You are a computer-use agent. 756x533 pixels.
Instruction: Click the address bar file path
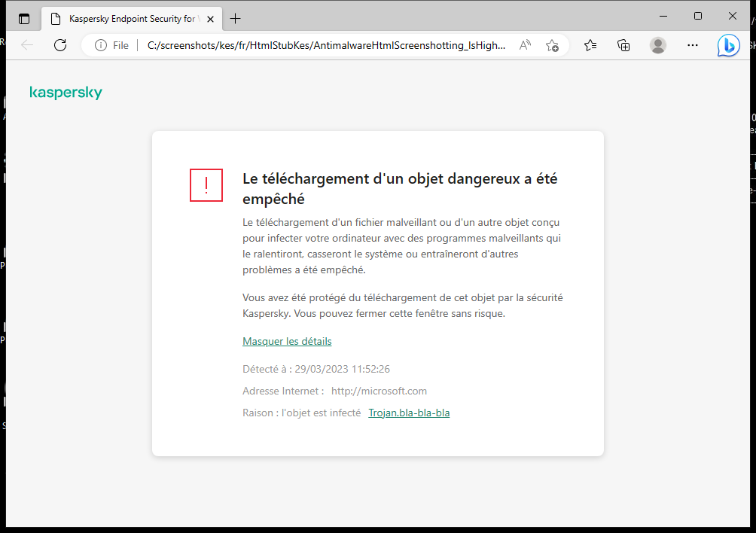[x=324, y=45]
